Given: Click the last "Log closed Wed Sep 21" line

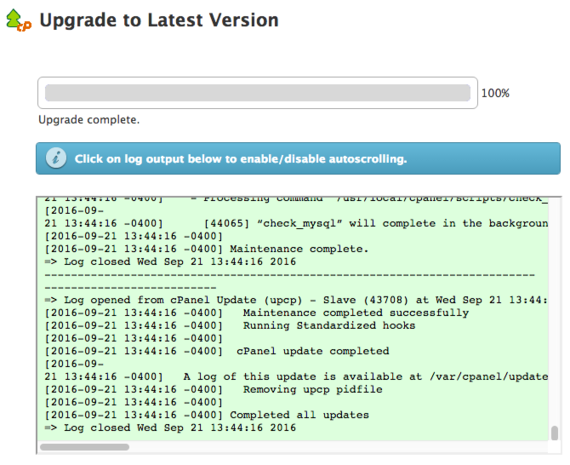Looking at the screenshot, I should click(170, 428).
